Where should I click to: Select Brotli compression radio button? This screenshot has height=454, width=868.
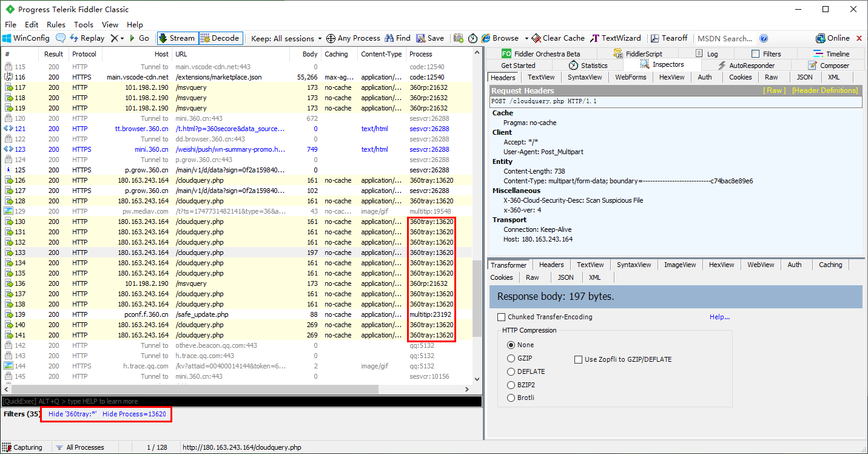pos(511,398)
